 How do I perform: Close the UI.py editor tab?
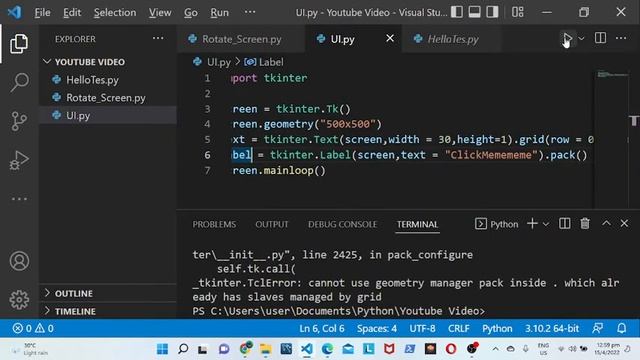tap(390, 38)
